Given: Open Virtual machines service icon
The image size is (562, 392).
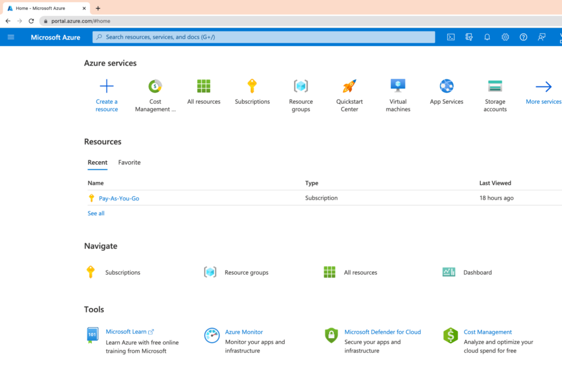Looking at the screenshot, I should [x=398, y=86].
